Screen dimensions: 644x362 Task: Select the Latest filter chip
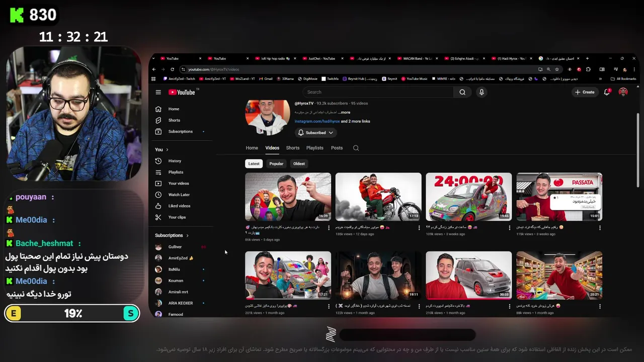254,164
